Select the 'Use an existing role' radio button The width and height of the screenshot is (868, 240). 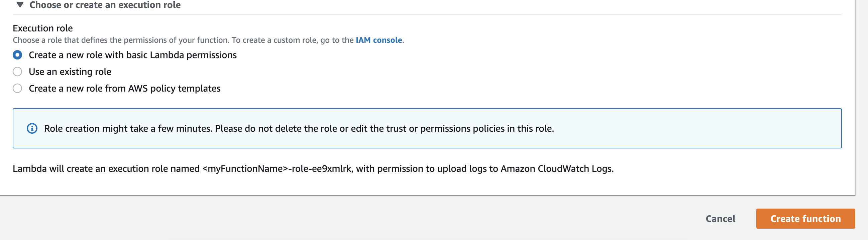[x=17, y=72]
